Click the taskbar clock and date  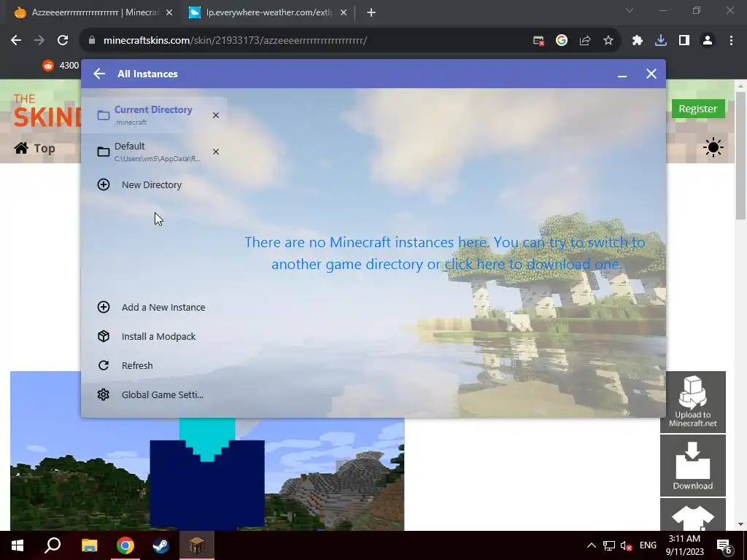[x=684, y=545]
